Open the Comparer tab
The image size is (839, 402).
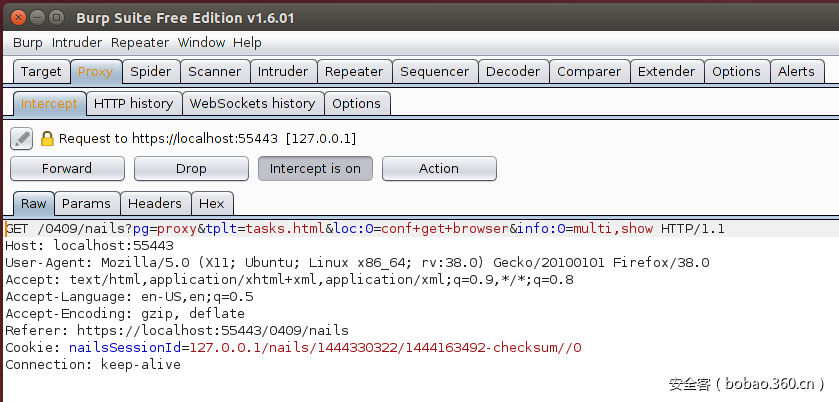(589, 72)
